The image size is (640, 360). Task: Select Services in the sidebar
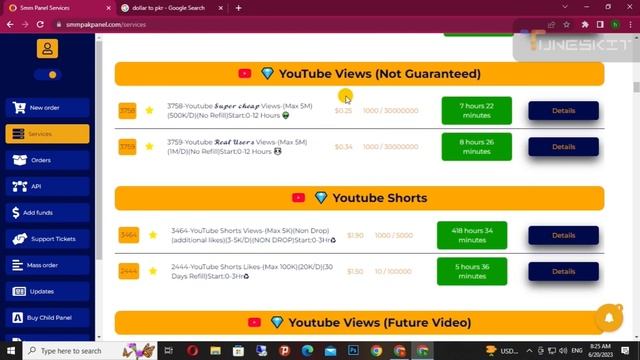point(47,134)
